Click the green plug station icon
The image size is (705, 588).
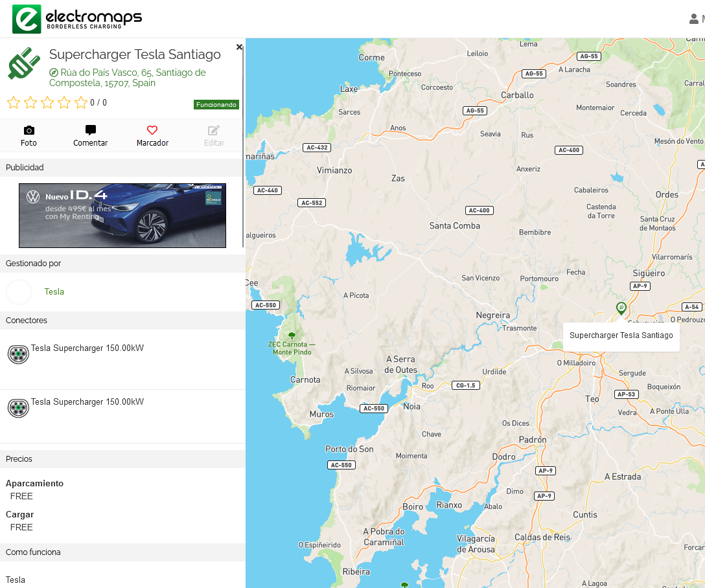(x=24, y=63)
